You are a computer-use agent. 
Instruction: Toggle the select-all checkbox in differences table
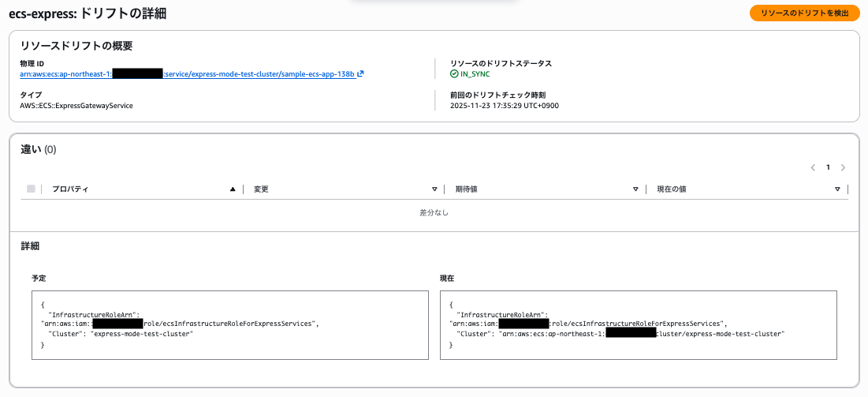[31, 189]
